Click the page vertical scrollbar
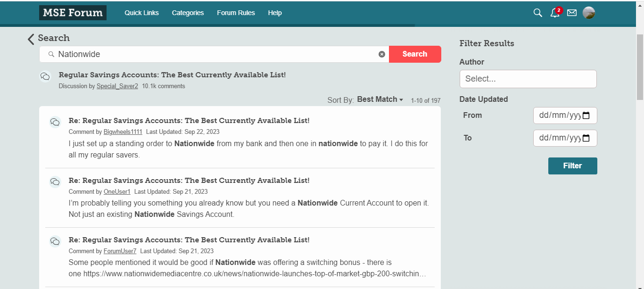644x289 pixels. pyautogui.click(x=640, y=66)
